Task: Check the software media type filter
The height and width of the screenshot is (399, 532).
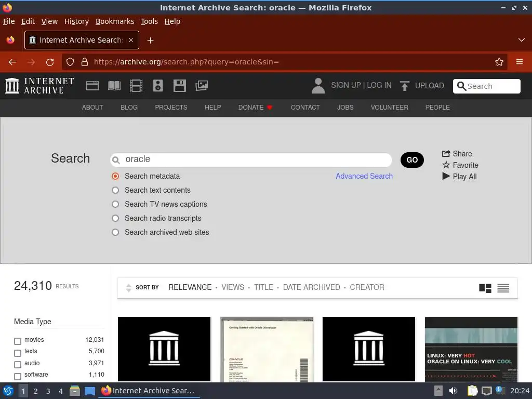Action: (x=18, y=376)
